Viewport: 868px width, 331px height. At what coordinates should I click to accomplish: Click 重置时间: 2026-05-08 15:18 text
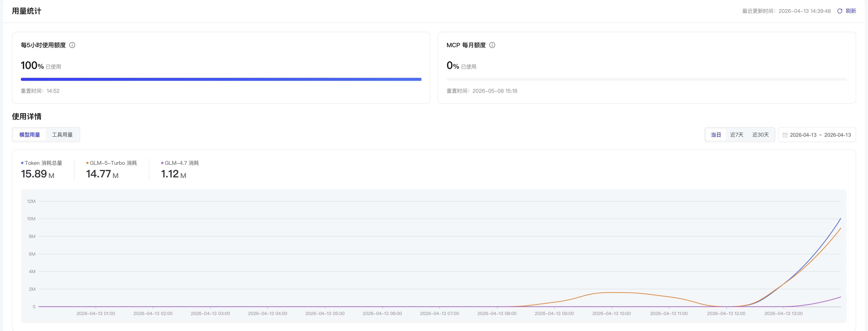(x=482, y=91)
